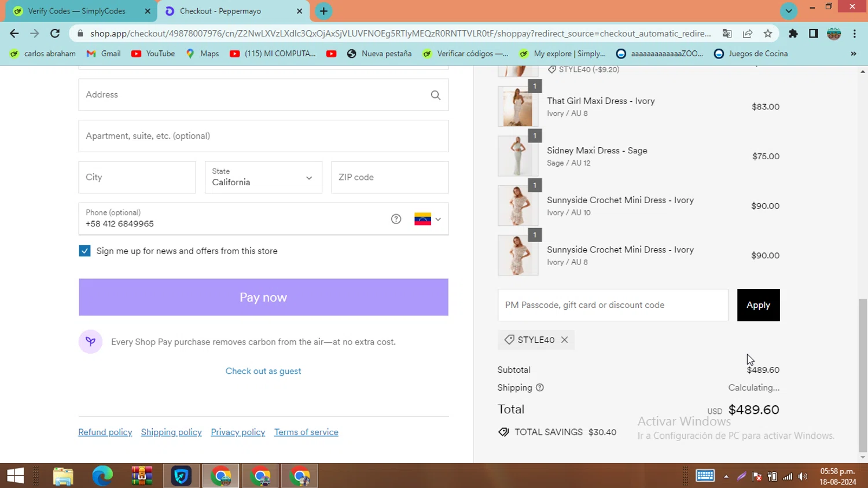Open the Privacy policy link
This screenshot has height=488, width=868.
point(238,432)
